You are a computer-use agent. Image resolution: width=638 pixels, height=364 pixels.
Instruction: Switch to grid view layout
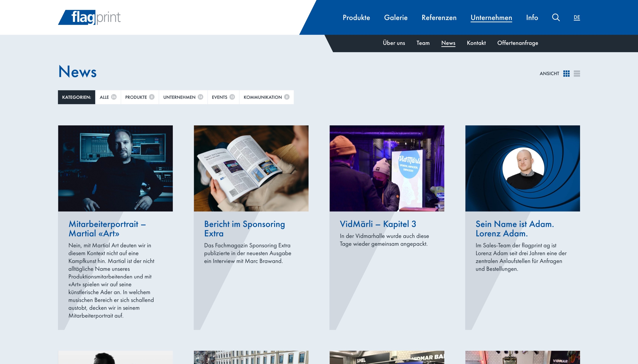[x=567, y=73]
